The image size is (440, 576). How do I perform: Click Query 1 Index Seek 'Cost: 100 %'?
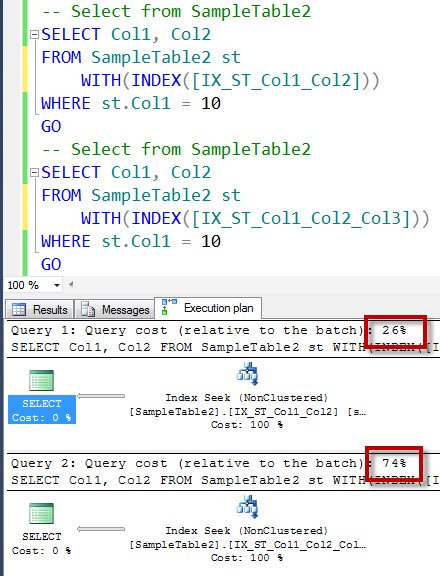(247, 425)
